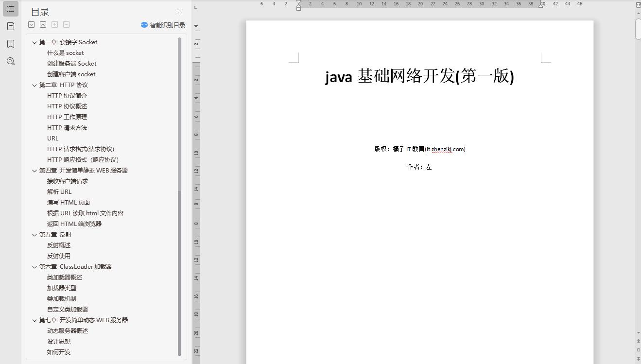
Task: Select 类加载器概述 in the outline
Action: coord(65,277)
